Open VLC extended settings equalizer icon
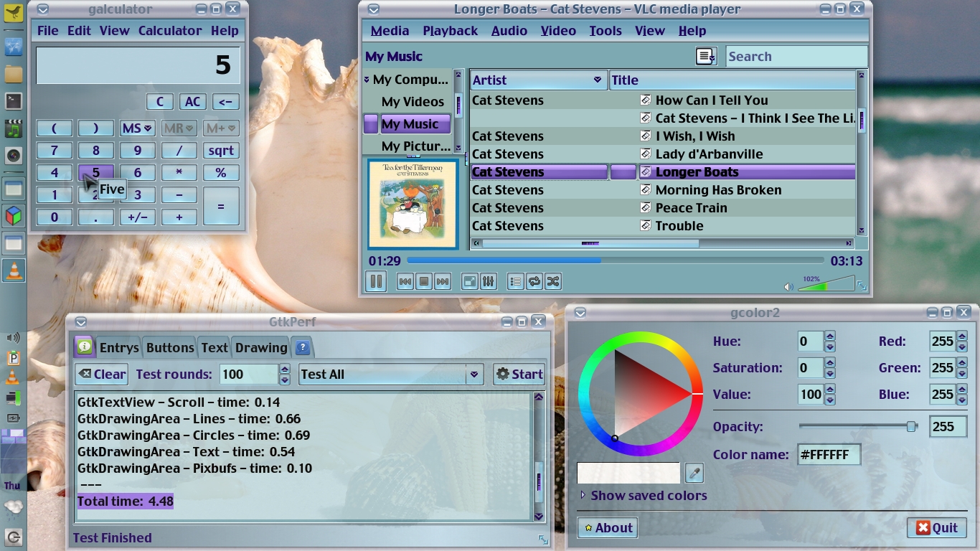Viewport: 980px width, 551px height. pyautogui.click(x=488, y=282)
